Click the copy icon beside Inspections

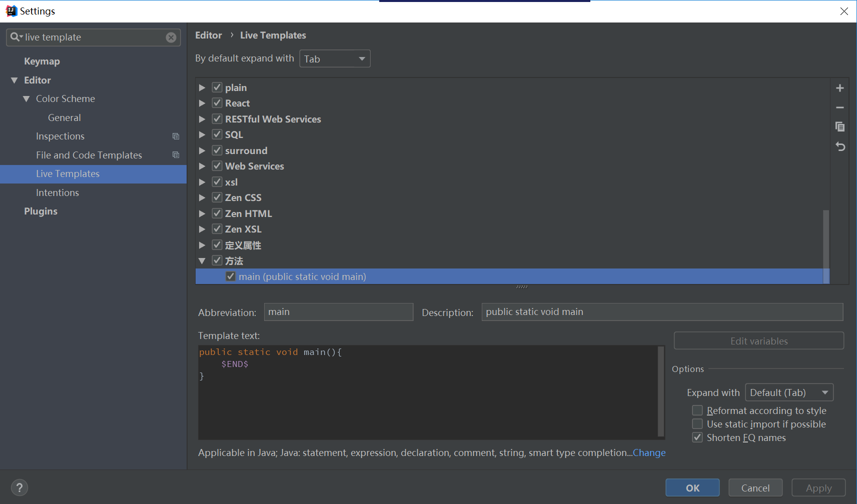(176, 136)
